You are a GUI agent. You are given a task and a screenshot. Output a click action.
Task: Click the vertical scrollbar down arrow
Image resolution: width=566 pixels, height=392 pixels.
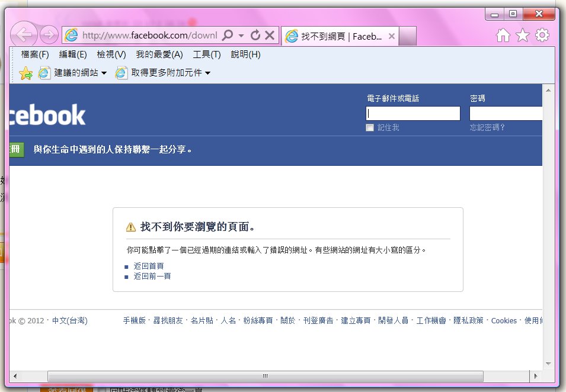tap(548, 364)
